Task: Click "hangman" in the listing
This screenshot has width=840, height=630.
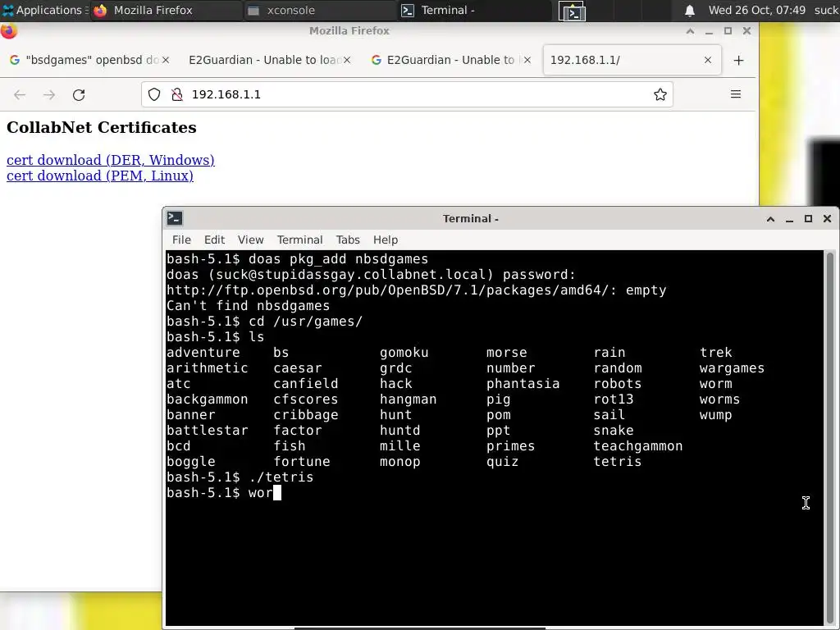Action: (409, 399)
